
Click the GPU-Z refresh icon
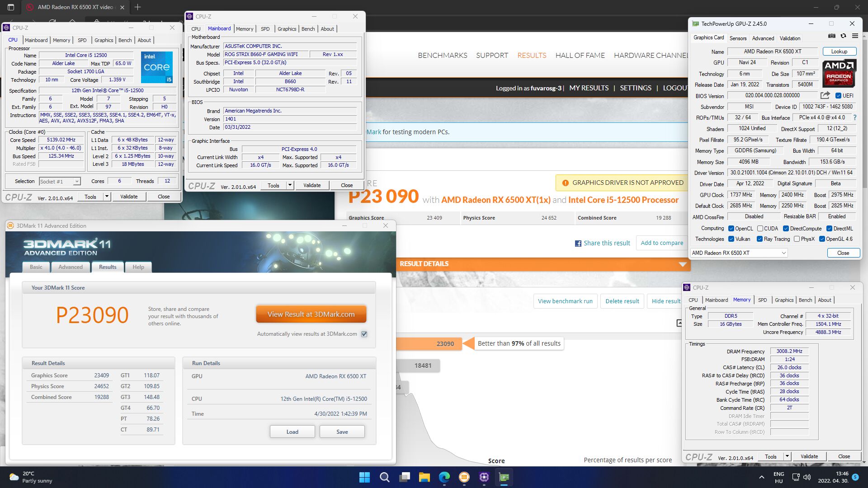click(x=843, y=36)
